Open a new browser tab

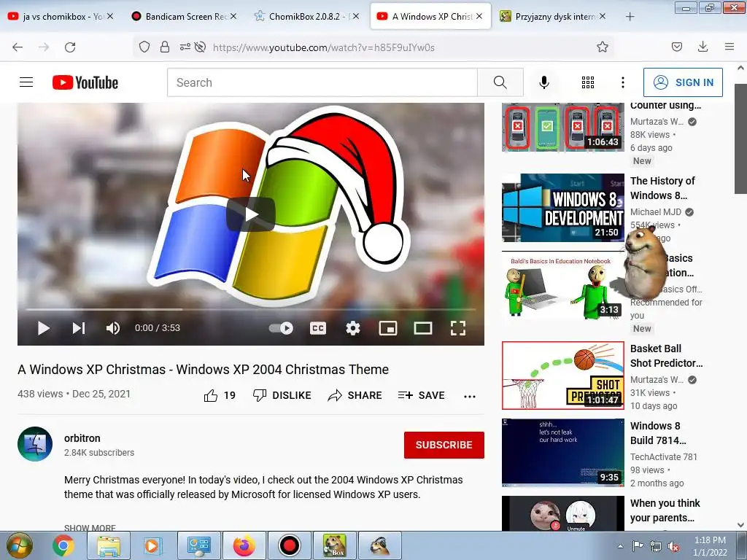(x=630, y=17)
